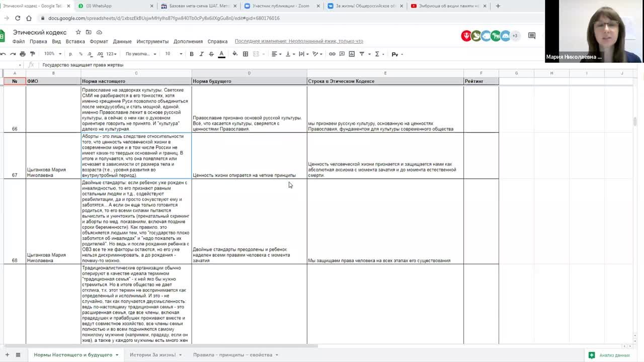The height and width of the screenshot is (362, 644).
Task: Activate the paint format roller
Action: tap(33, 54)
